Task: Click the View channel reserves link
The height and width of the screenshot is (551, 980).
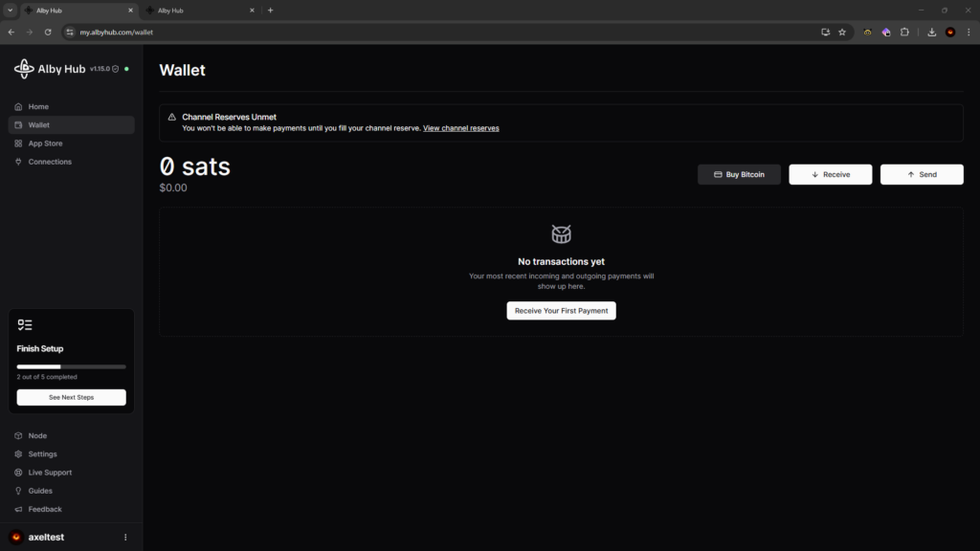Action: (460, 128)
